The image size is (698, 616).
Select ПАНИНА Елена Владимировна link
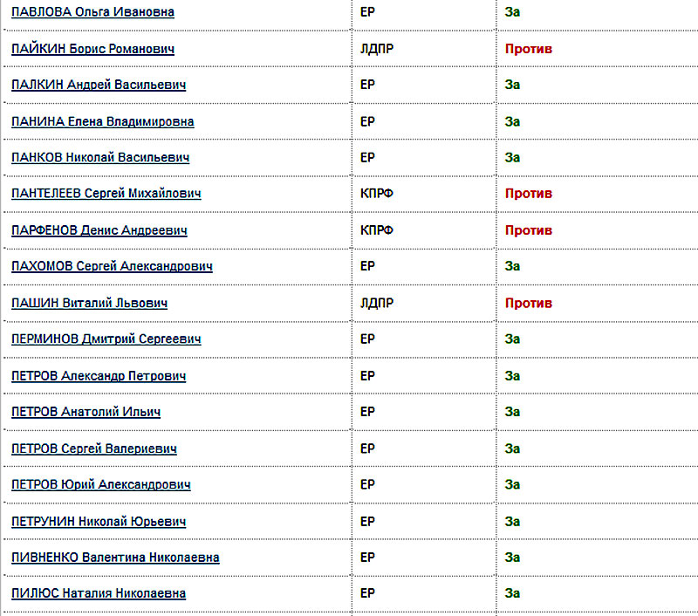103,121
